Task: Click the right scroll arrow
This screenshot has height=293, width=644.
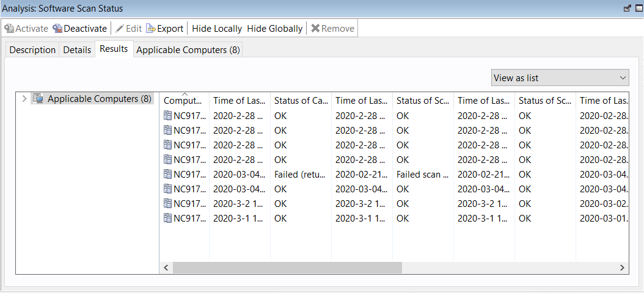Action: [x=622, y=268]
